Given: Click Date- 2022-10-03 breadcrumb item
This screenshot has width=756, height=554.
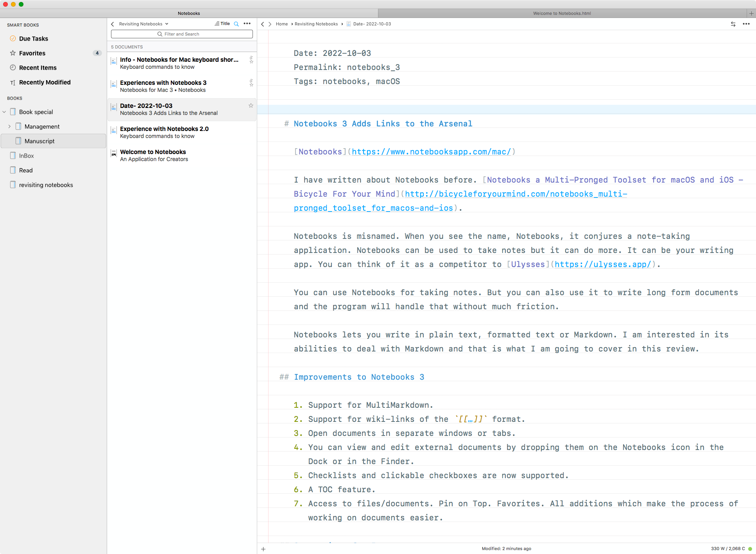Looking at the screenshot, I should (369, 24).
